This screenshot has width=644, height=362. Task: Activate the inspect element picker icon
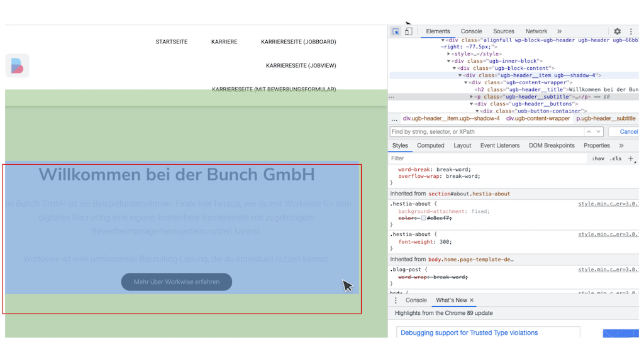point(396,31)
